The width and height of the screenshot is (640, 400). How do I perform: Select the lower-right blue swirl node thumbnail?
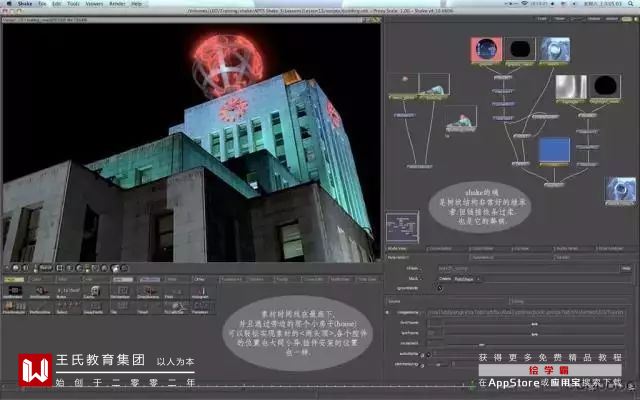620,189
